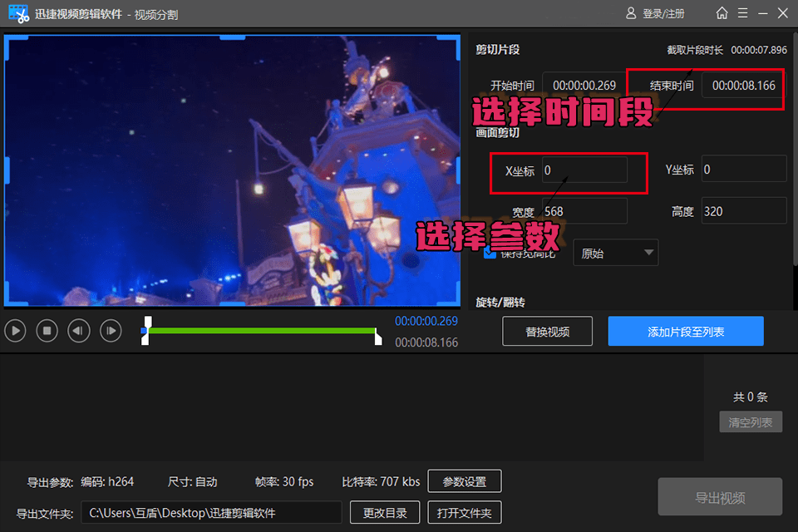This screenshot has height=532, width=798.
Task: Open the hamburger menu in title bar
Action: 743,13
